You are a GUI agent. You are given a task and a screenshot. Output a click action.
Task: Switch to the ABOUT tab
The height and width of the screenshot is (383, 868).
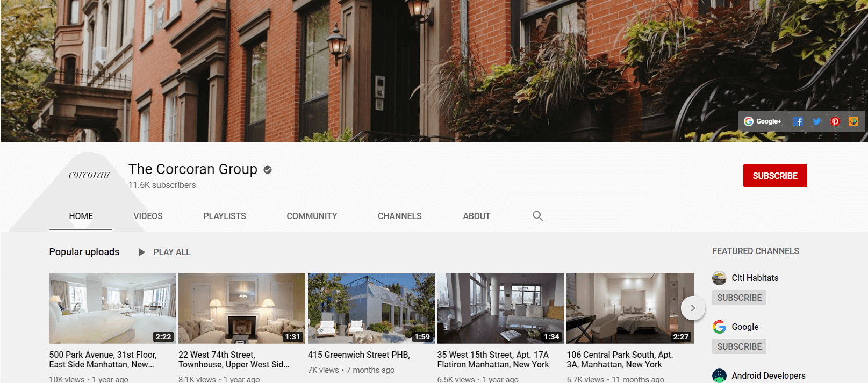tap(477, 216)
